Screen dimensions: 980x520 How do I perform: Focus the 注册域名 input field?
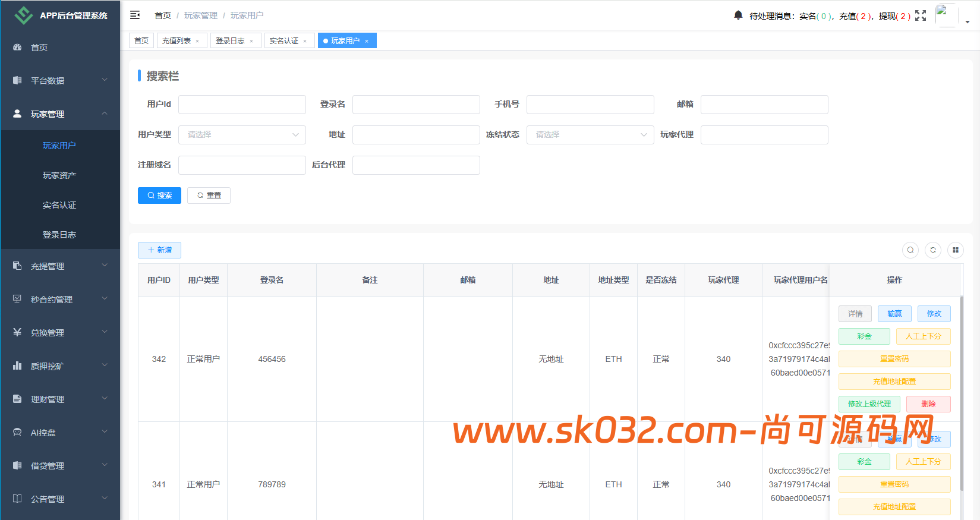[242, 165]
